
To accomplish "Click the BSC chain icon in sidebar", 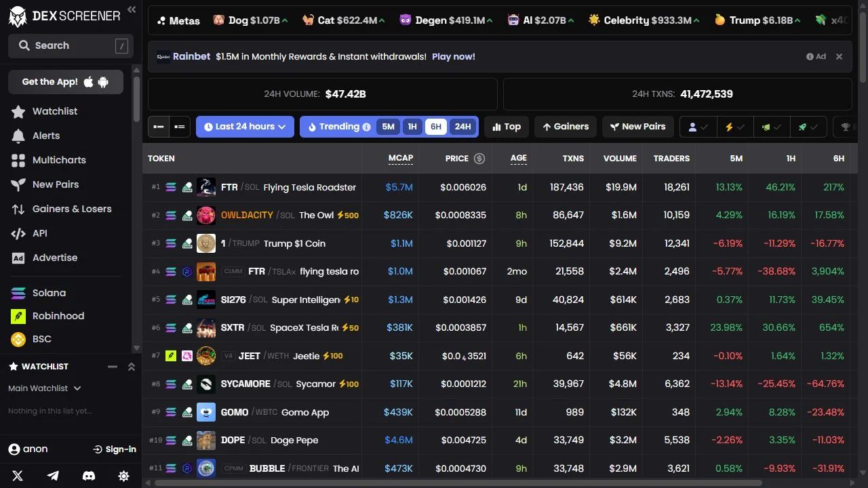I will click(18, 339).
